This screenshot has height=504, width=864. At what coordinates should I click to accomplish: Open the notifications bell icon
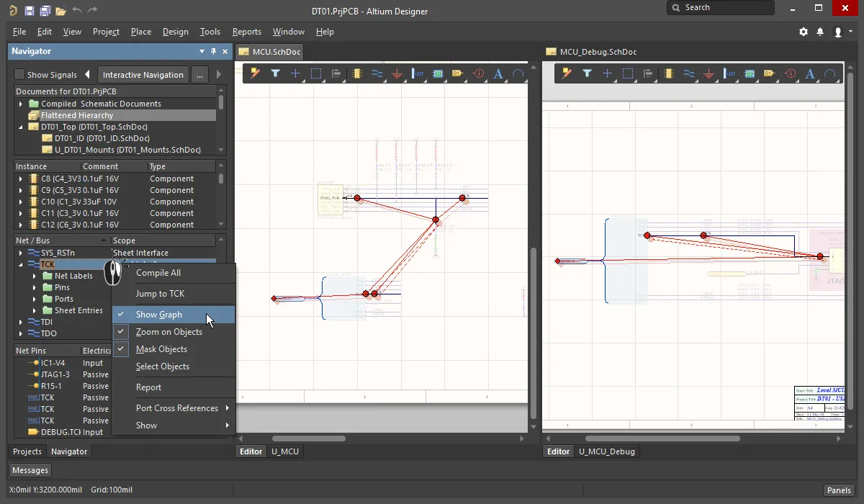click(x=819, y=32)
